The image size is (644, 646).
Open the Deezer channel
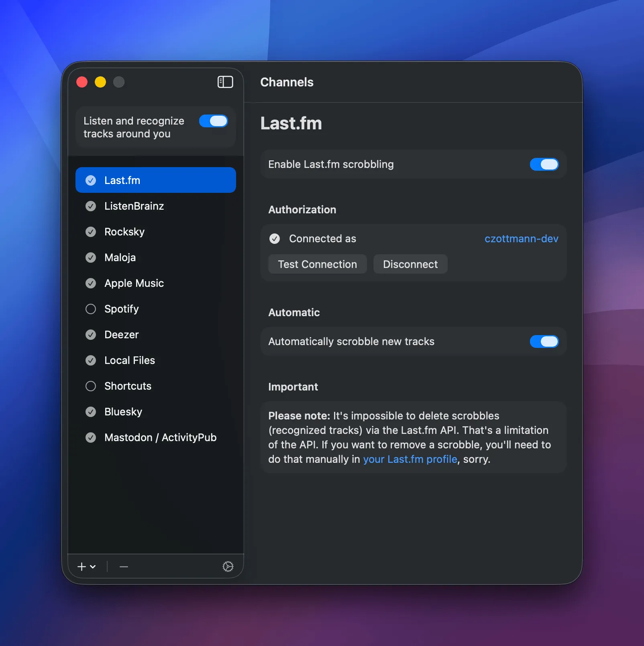coord(156,335)
